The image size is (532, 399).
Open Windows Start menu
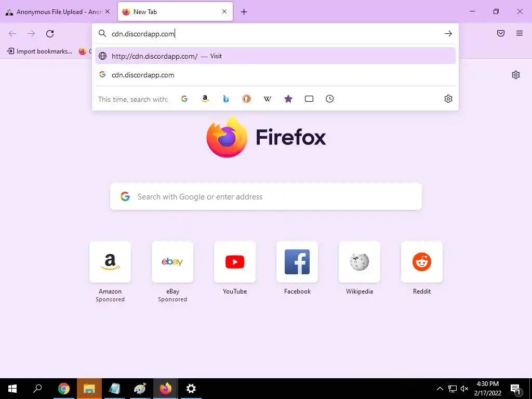click(x=12, y=389)
